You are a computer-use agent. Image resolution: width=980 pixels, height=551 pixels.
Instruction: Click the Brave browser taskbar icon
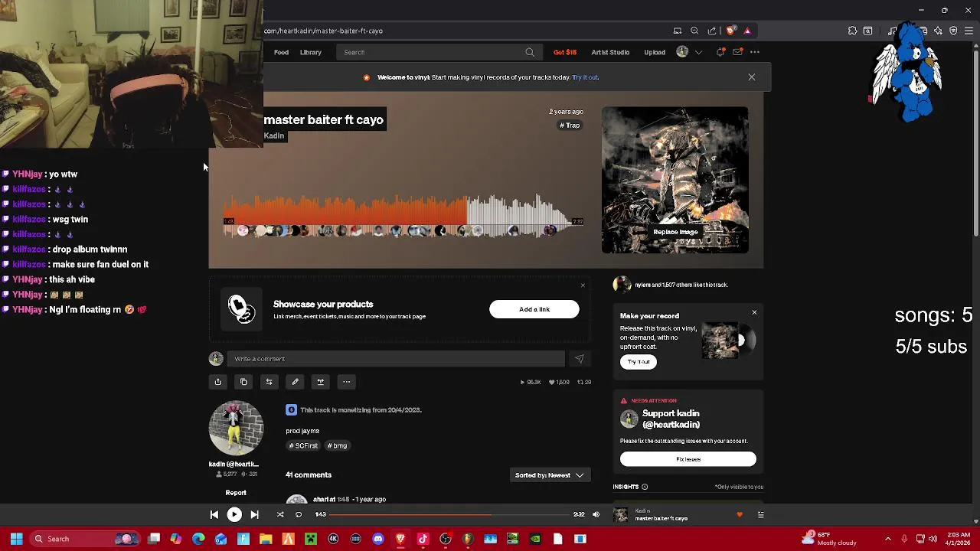[400, 539]
